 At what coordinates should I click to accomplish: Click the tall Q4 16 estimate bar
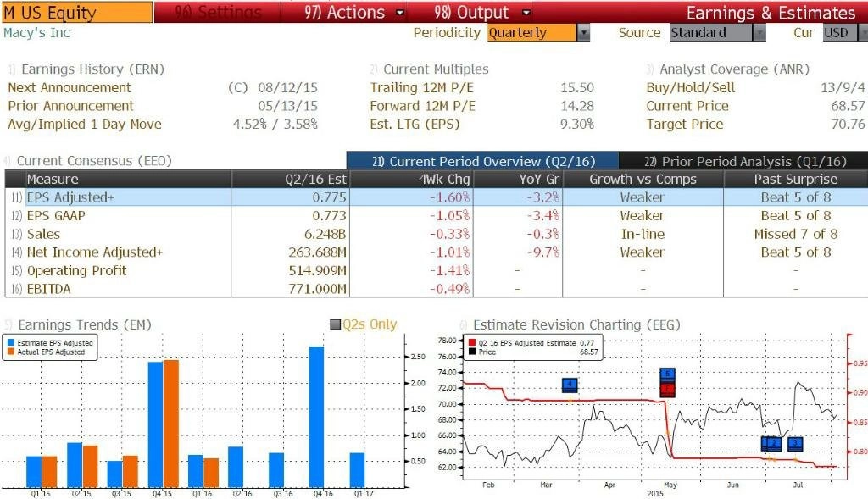point(316,417)
